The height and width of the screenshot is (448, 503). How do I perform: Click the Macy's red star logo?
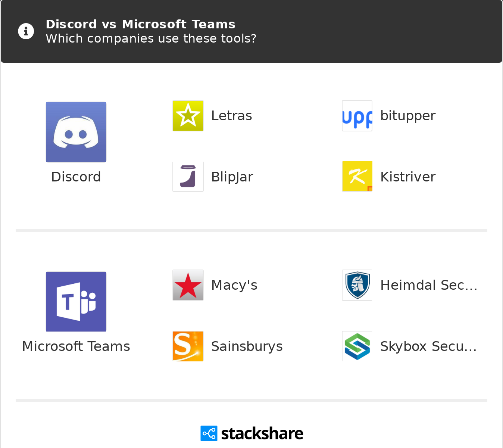click(x=188, y=285)
